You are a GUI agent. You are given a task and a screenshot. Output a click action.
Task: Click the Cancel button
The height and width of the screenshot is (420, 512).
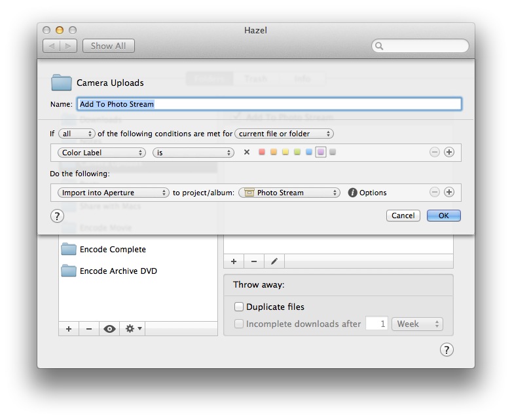(403, 216)
